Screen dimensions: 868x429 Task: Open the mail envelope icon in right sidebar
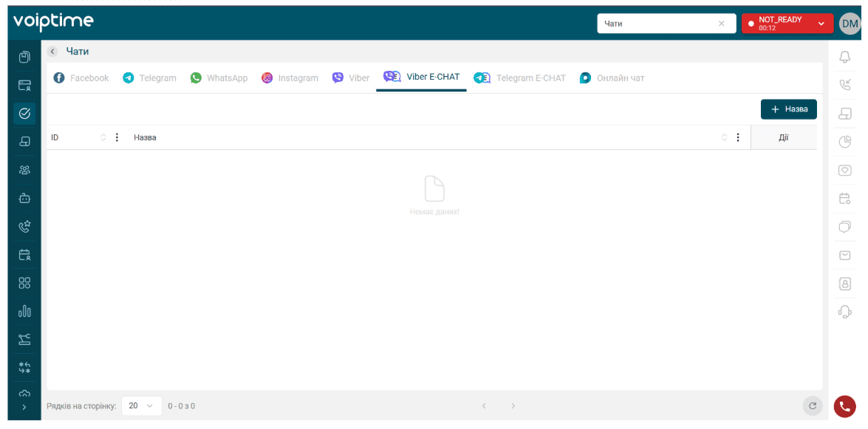click(x=845, y=255)
